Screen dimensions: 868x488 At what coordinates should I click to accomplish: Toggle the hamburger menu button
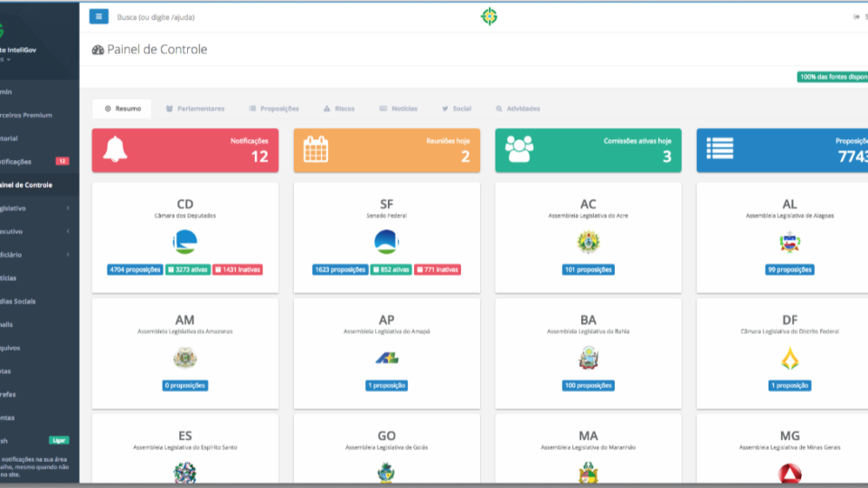click(x=99, y=16)
